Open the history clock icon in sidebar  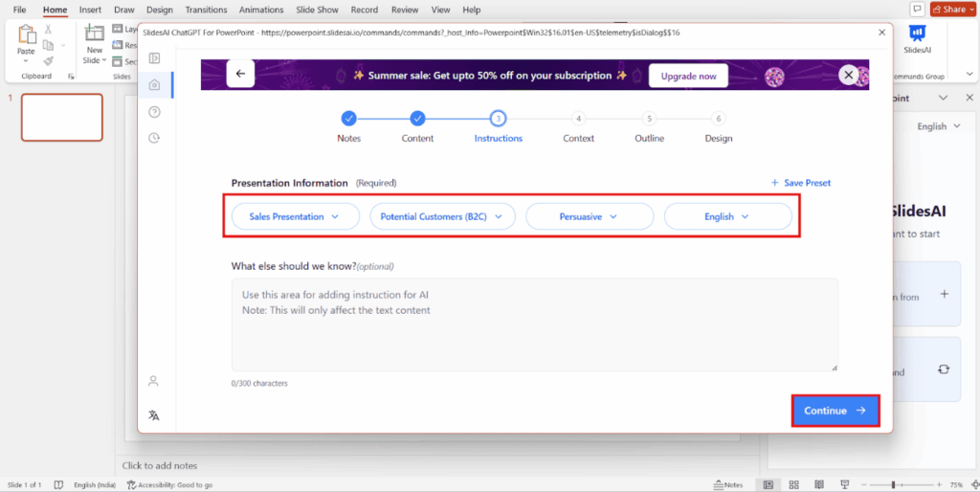click(x=154, y=138)
